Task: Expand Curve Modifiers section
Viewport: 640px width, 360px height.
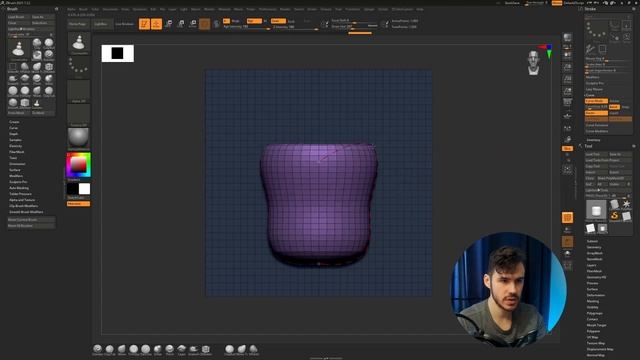Action: pyautogui.click(x=597, y=131)
